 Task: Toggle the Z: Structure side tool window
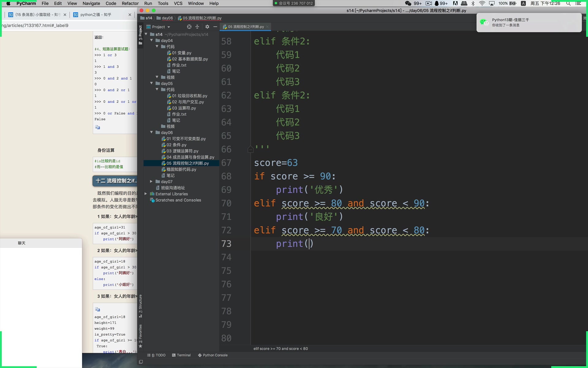click(140, 306)
